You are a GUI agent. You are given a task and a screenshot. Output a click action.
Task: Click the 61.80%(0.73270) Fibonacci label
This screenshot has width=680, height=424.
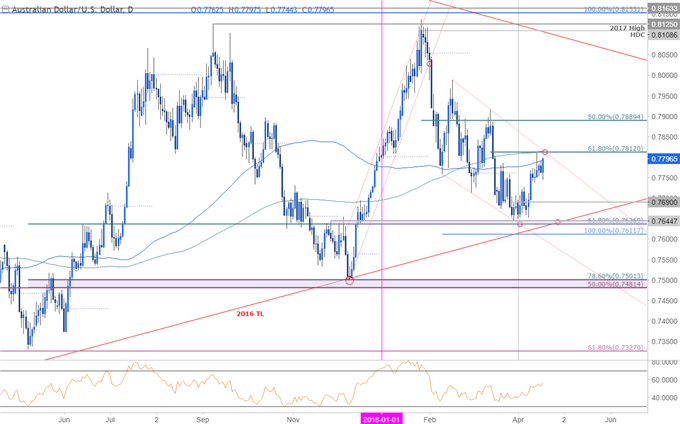coord(617,347)
